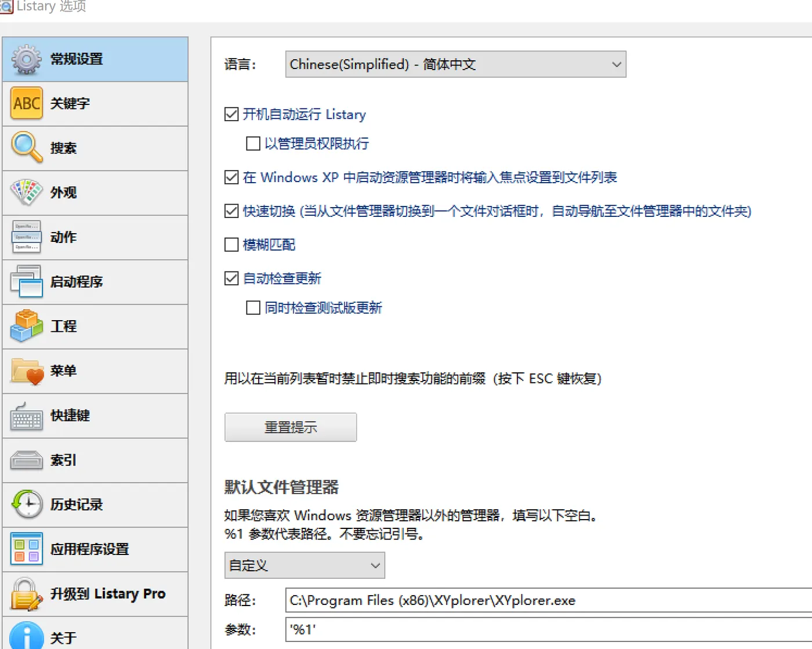812x649 pixels.
Task: Click the gear icon for 常规设置
Action: pyautogui.click(x=27, y=59)
